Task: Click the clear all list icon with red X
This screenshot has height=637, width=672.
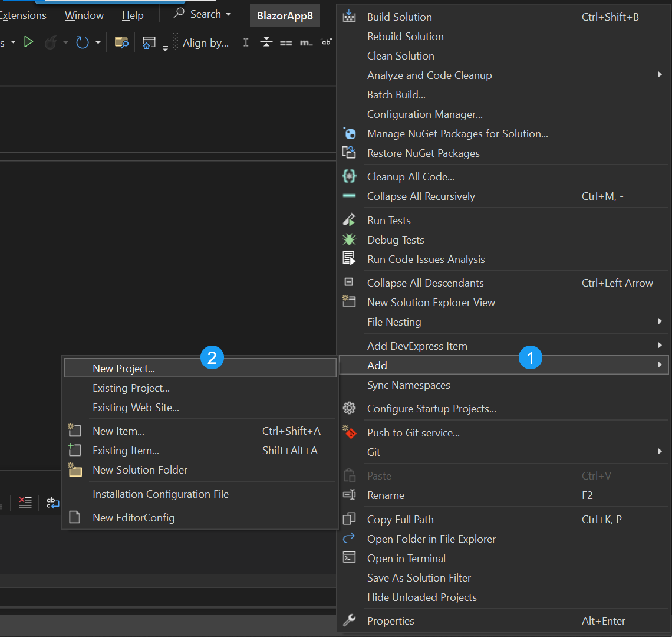Action: tap(25, 503)
